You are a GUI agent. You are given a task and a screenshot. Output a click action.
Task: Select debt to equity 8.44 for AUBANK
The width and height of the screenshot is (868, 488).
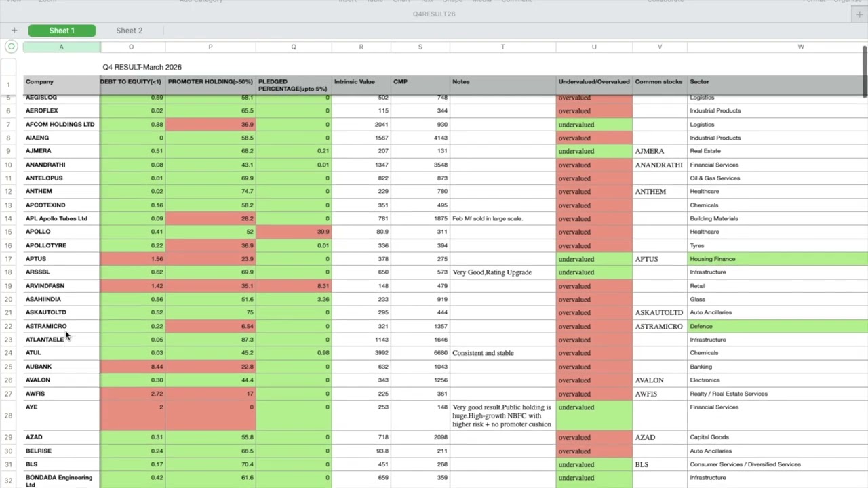[132, 367]
